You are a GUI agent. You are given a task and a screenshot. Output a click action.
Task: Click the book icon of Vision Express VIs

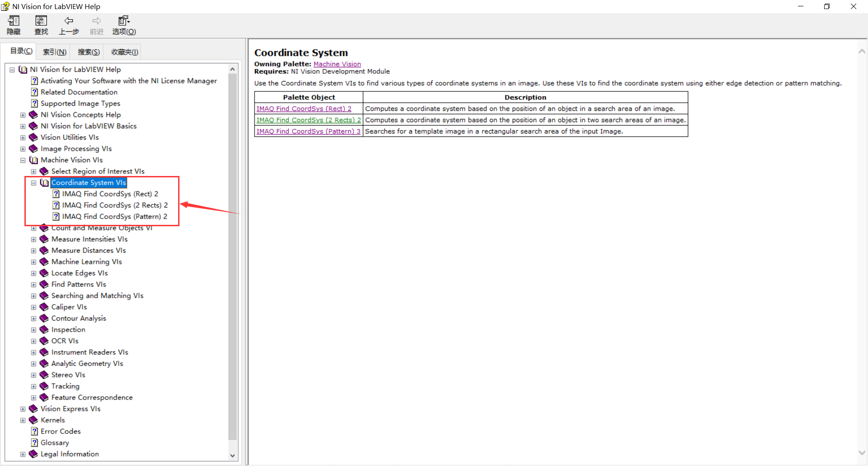(33, 409)
